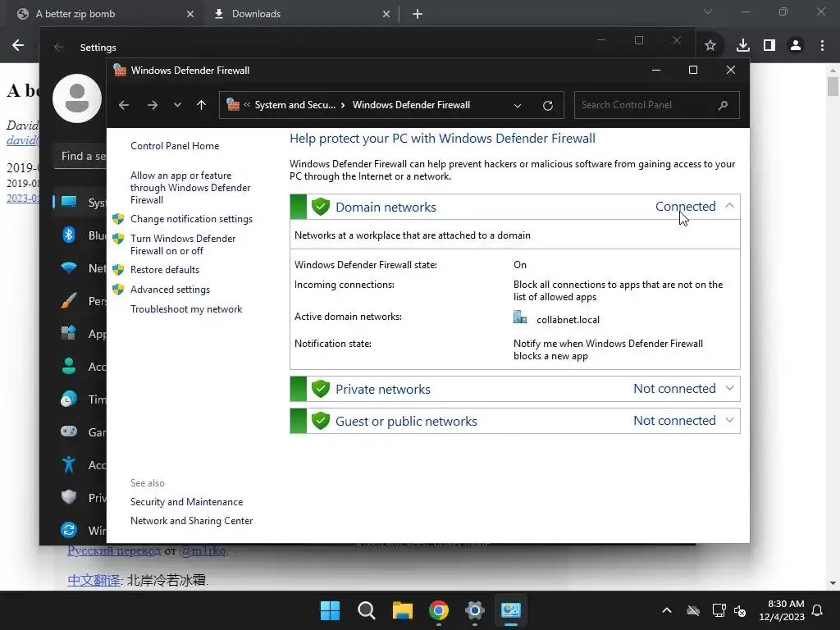Select Privacy shield icon in Settings sidebar
The width and height of the screenshot is (840, 630).
69,497
